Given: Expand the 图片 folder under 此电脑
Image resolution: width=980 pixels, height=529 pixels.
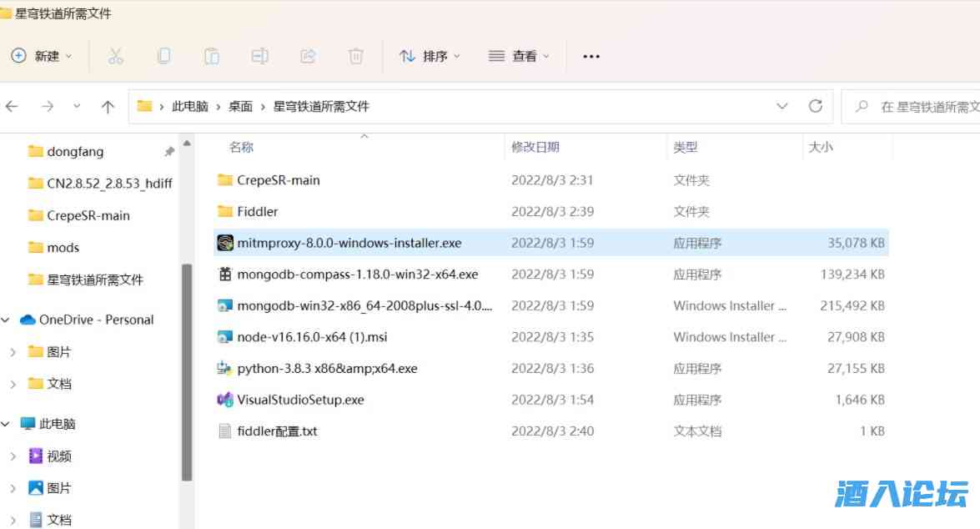Looking at the screenshot, I should [x=13, y=488].
